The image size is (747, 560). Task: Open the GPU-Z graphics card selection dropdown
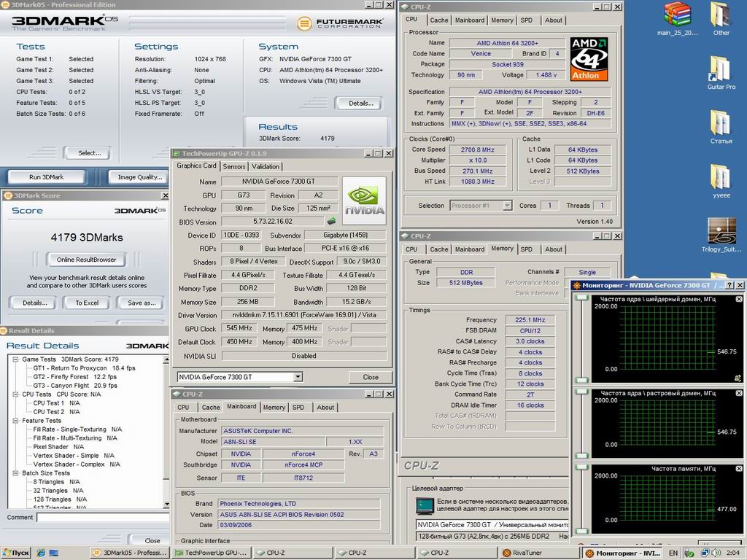pyautogui.click(x=298, y=377)
